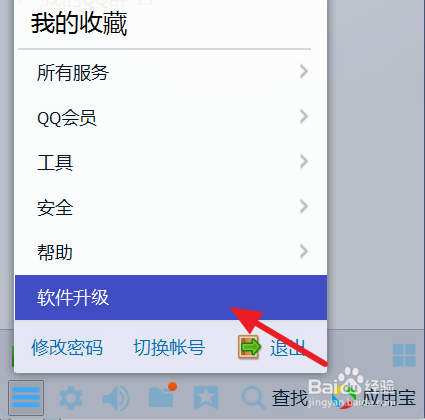This screenshot has width=425, height=420.
Task: Click the 切换帐号 link
Action: click(169, 348)
